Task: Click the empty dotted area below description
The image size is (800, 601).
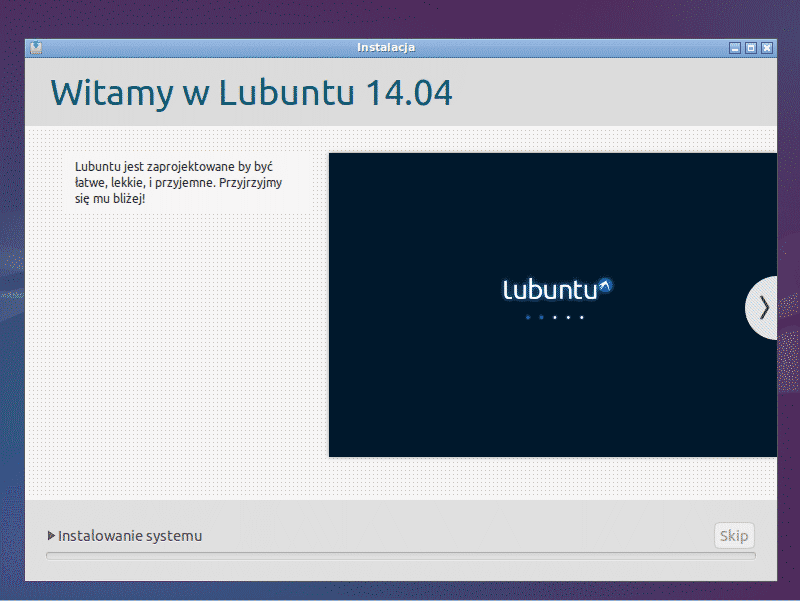Action: click(180, 350)
